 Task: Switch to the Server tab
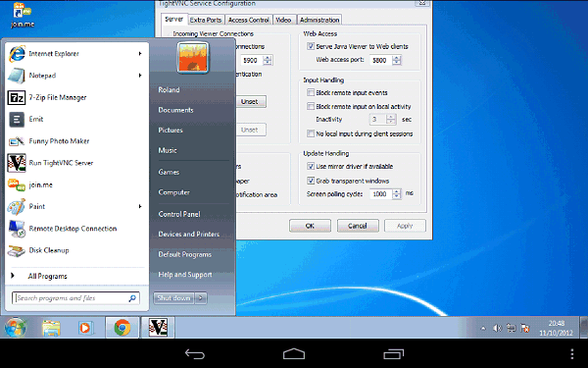174,19
